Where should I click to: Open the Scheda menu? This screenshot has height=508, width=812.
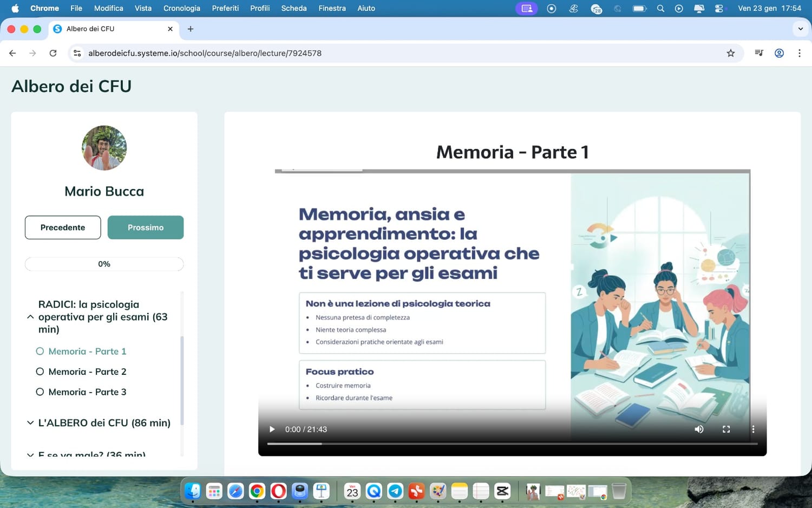[294, 8]
